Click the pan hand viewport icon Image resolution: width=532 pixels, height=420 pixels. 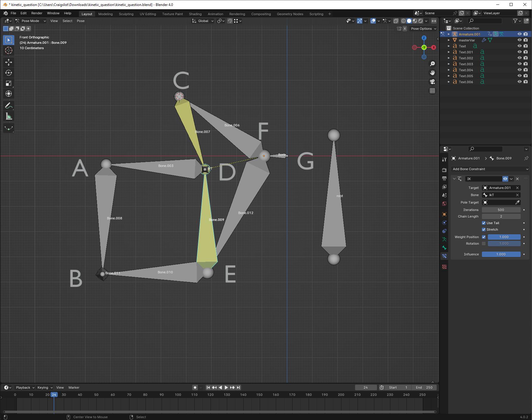(x=432, y=73)
